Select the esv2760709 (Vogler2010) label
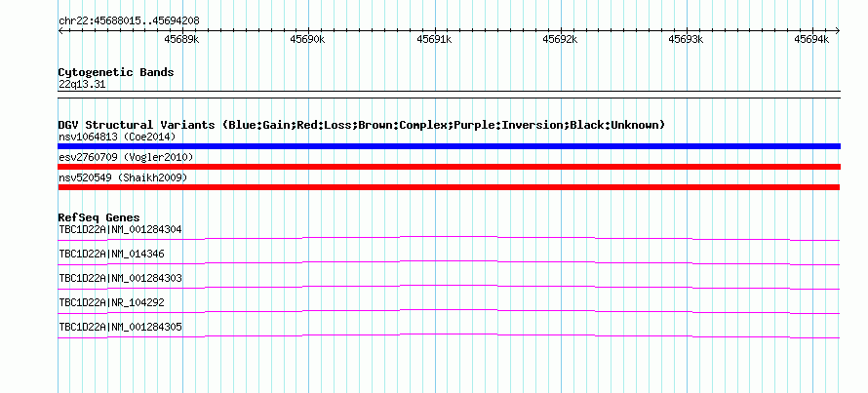The image size is (868, 393). point(126,157)
